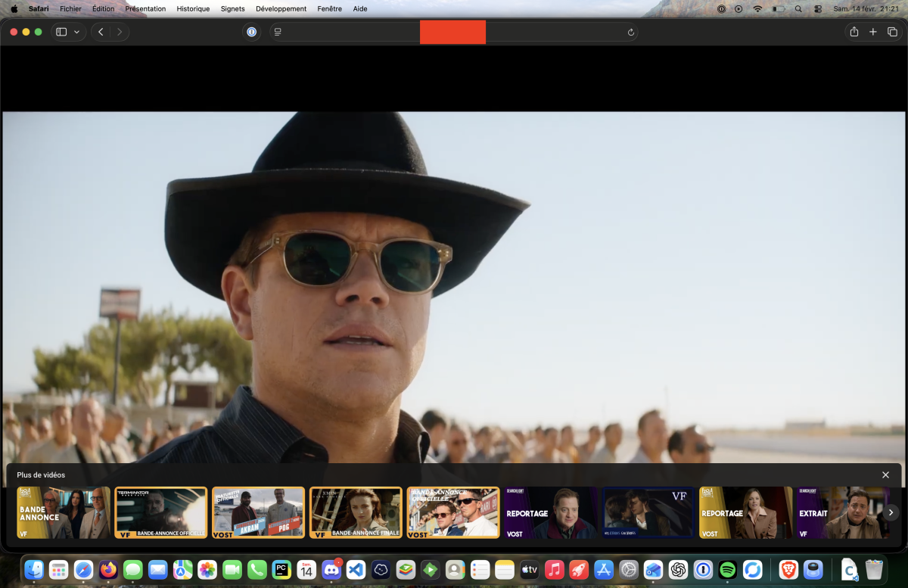This screenshot has height=588, width=908.
Task: Show the tab overview
Action: click(892, 32)
